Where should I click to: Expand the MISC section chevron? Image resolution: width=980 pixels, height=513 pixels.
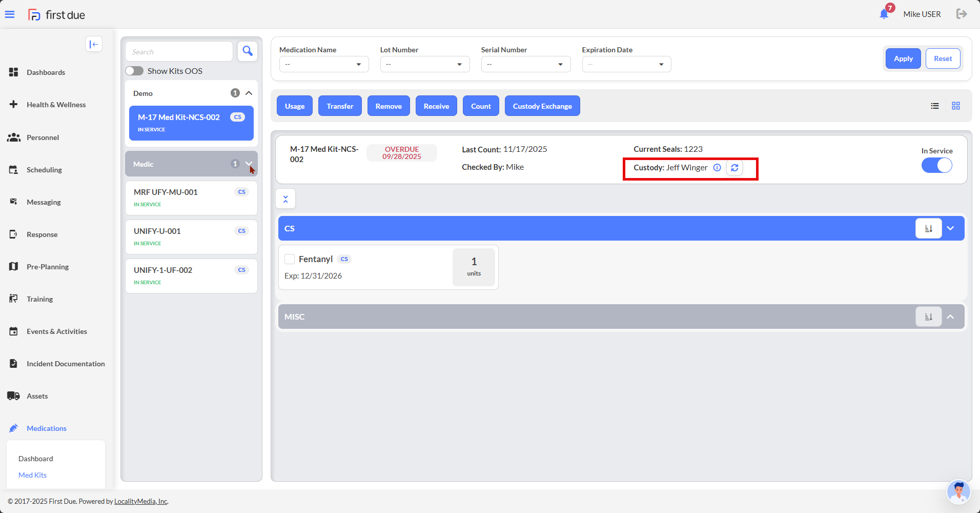(x=950, y=317)
